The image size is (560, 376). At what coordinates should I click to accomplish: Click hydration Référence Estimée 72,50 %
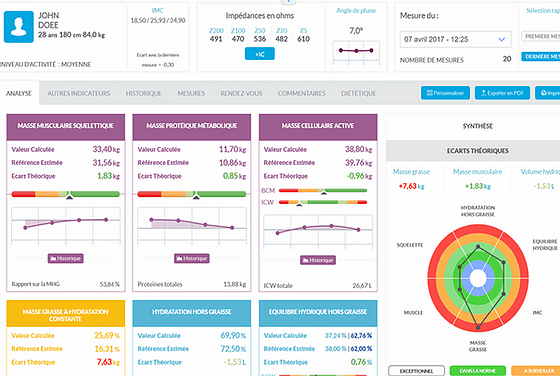click(x=233, y=349)
